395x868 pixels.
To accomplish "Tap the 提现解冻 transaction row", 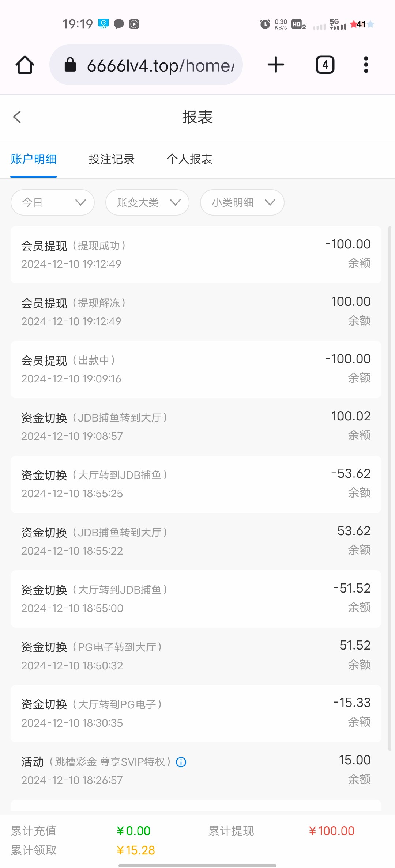I will [x=196, y=312].
